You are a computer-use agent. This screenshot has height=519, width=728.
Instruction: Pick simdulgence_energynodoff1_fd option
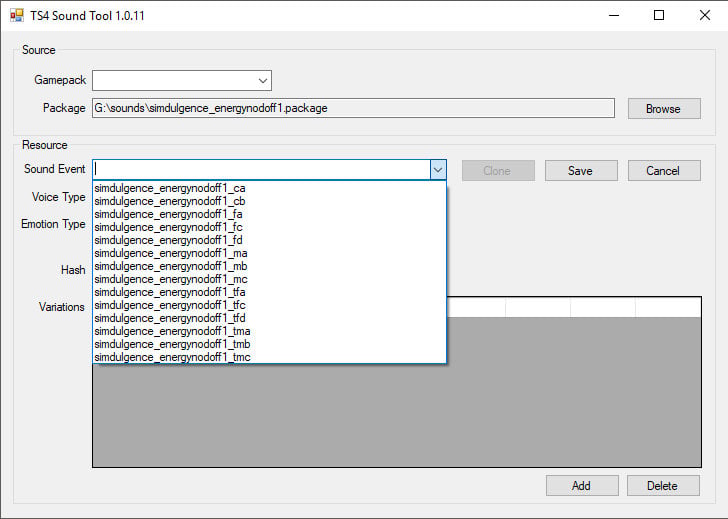[269, 240]
